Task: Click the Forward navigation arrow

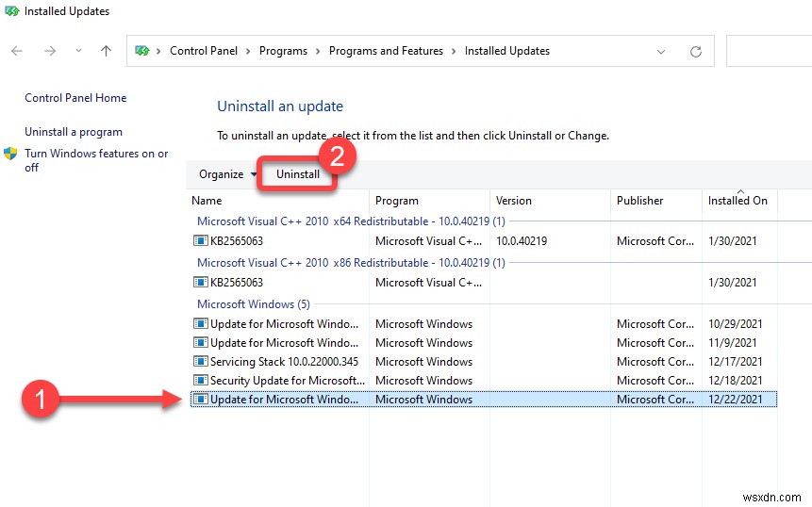Action: click(x=50, y=51)
